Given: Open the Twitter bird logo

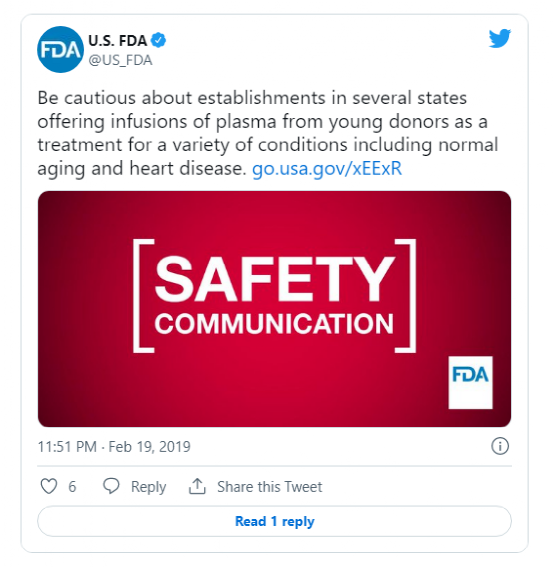Looking at the screenshot, I should pos(500,38).
